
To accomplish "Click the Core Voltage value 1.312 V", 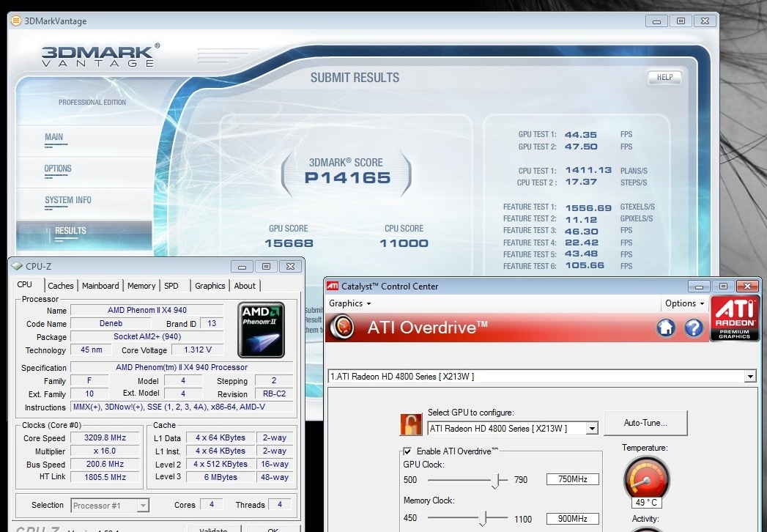I will pos(198,350).
